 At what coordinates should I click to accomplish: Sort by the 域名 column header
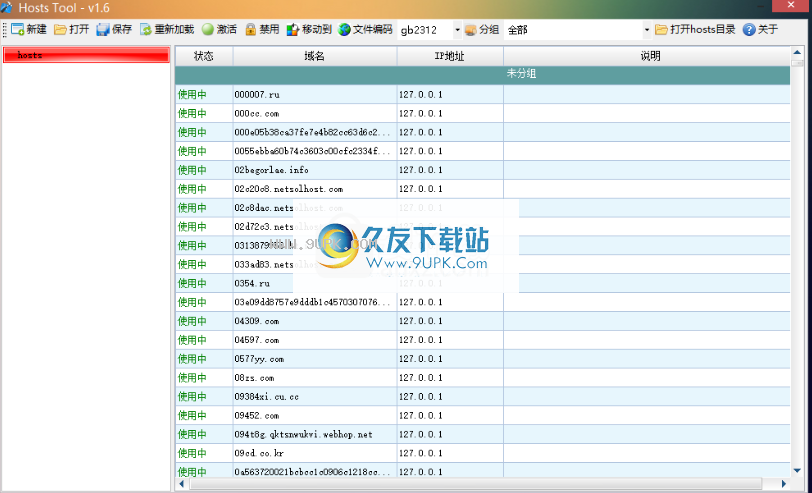click(315, 56)
